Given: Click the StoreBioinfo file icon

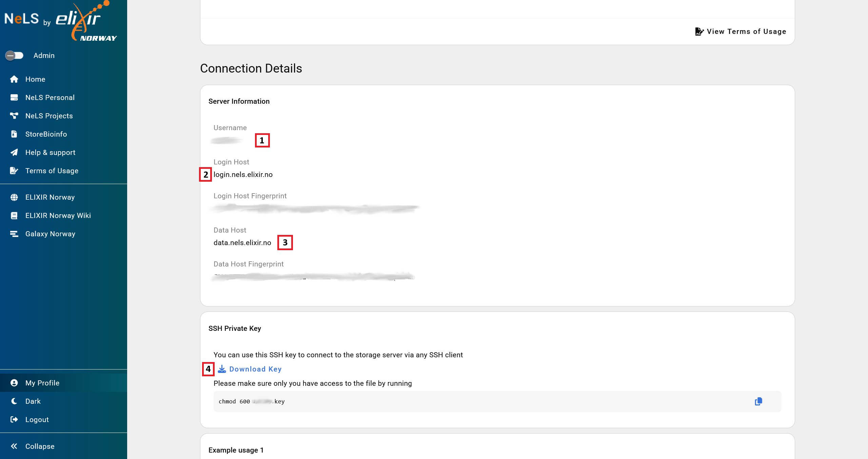Looking at the screenshot, I should [x=14, y=134].
